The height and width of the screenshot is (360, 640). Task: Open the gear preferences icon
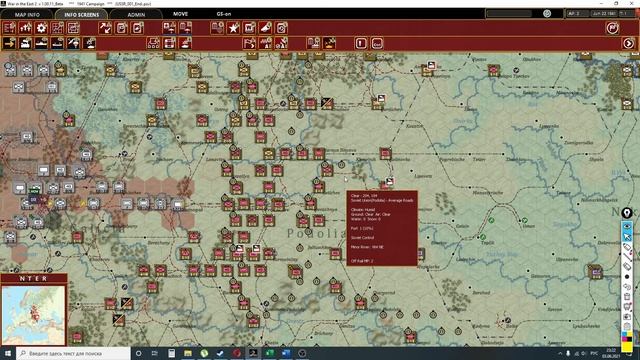[41, 28]
